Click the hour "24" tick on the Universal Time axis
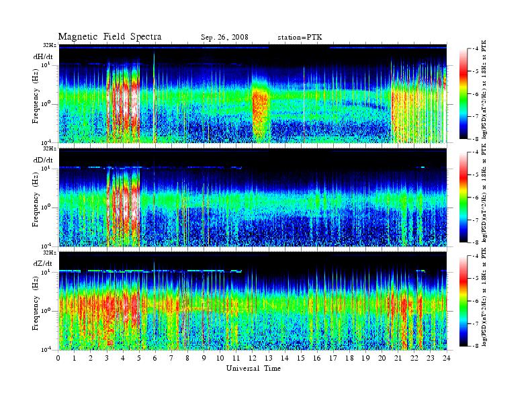 447,358
